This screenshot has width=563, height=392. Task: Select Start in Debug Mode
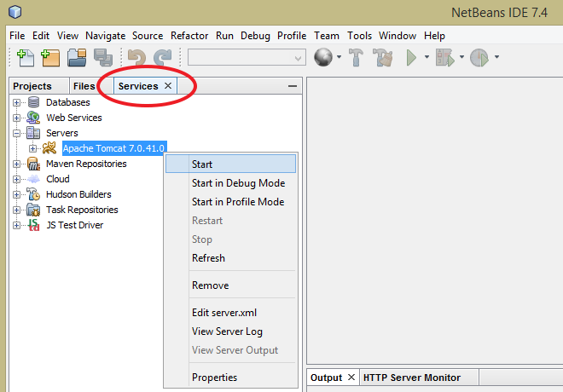(238, 183)
